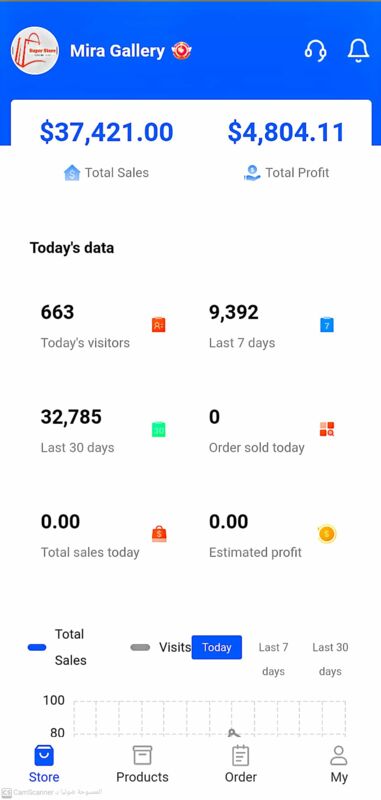The width and height of the screenshot is (381, 800).
Task: Tap Today's visitors orange icon
Action: (x=159, y=325)
